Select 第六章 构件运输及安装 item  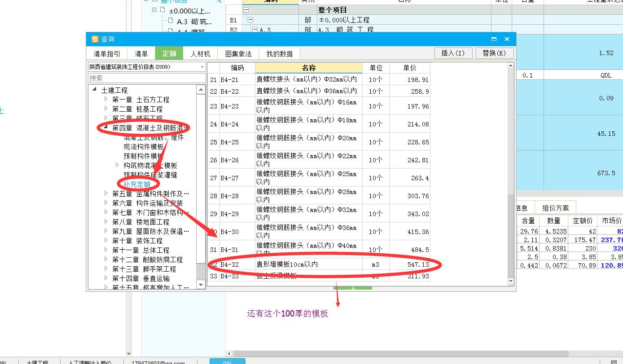[147, 203]
